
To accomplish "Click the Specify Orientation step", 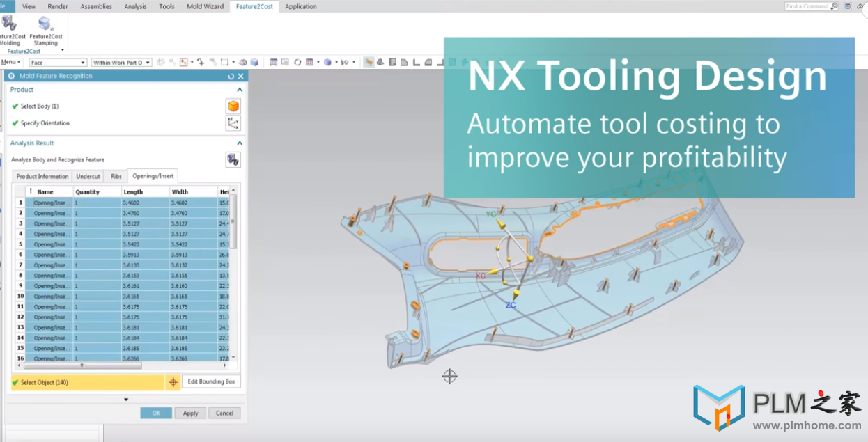I will point(45,123).
